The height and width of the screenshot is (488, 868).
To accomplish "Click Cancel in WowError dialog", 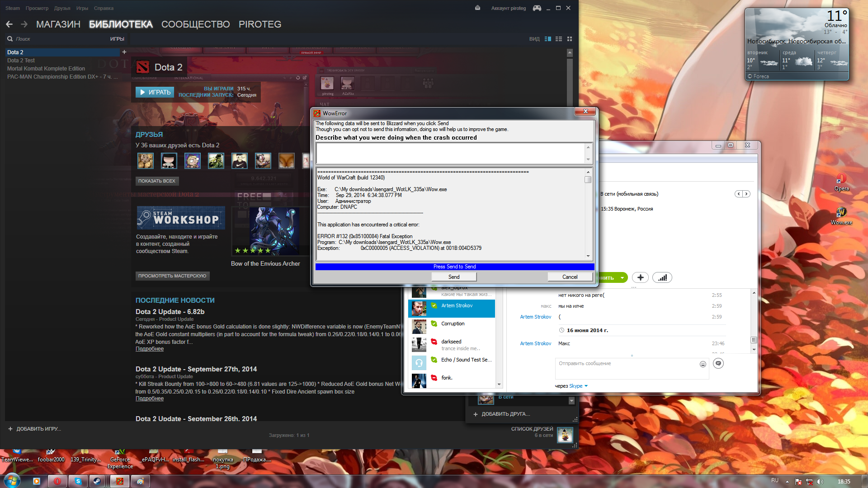I will pyautogui.click(x=570, y=277).
